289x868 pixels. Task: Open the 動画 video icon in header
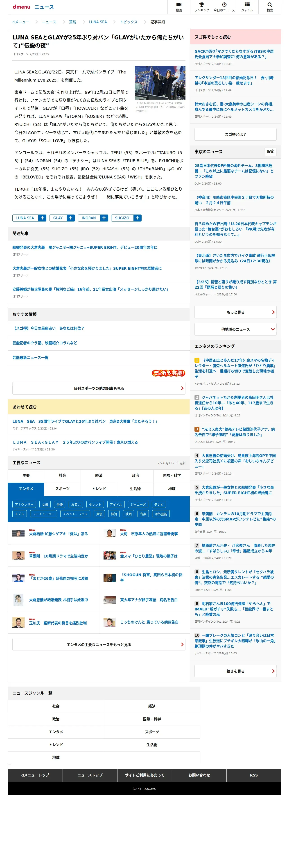[179, 7]
